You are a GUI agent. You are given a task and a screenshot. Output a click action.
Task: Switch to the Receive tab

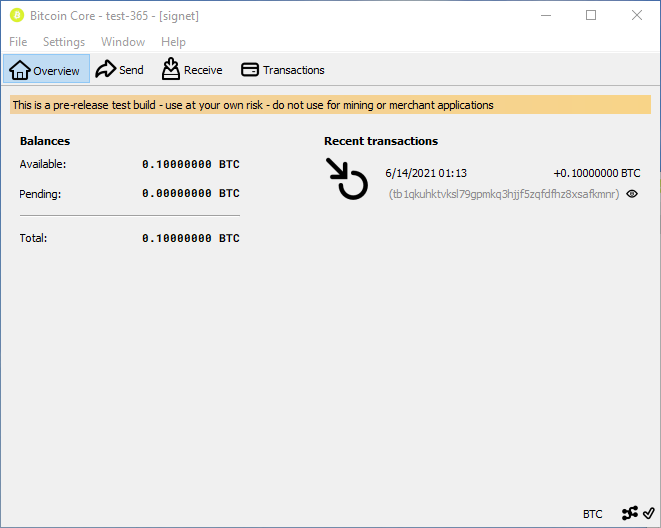tap(192, 70)
